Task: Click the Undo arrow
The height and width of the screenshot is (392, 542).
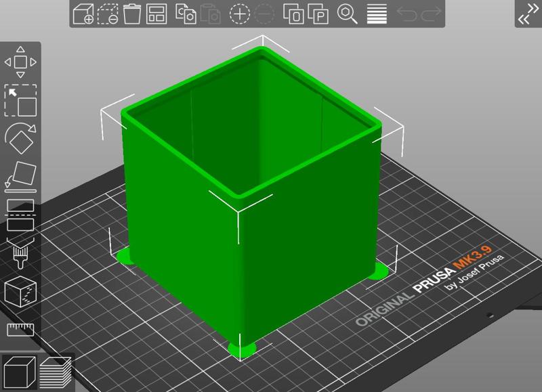Action: pos(406,13)
